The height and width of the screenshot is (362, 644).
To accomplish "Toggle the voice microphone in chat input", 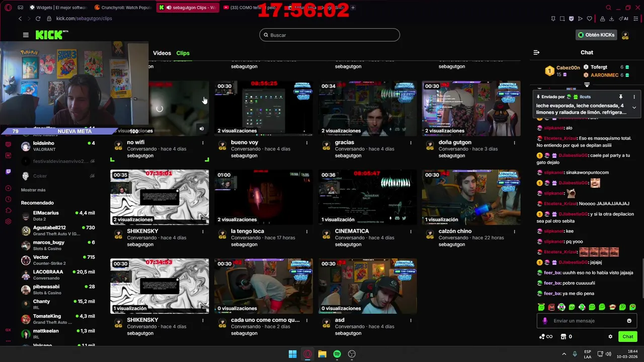I will (x=545, y=321).
